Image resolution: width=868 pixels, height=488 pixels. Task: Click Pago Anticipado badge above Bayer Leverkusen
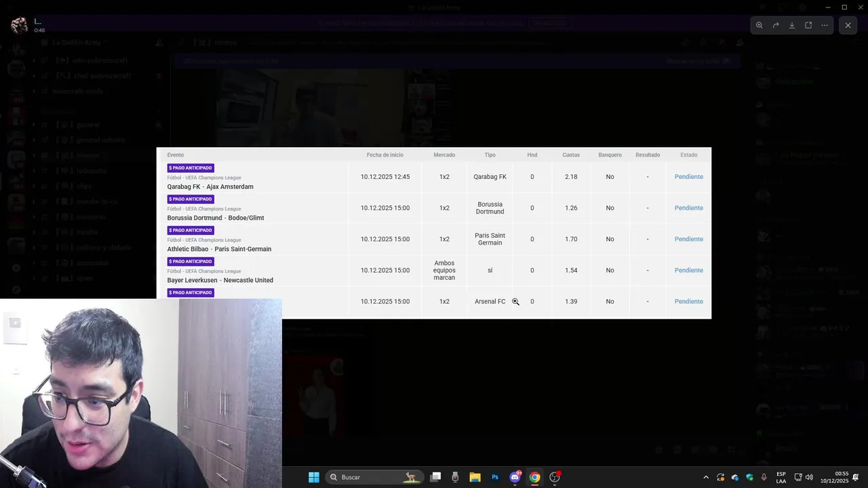point(191,262)
